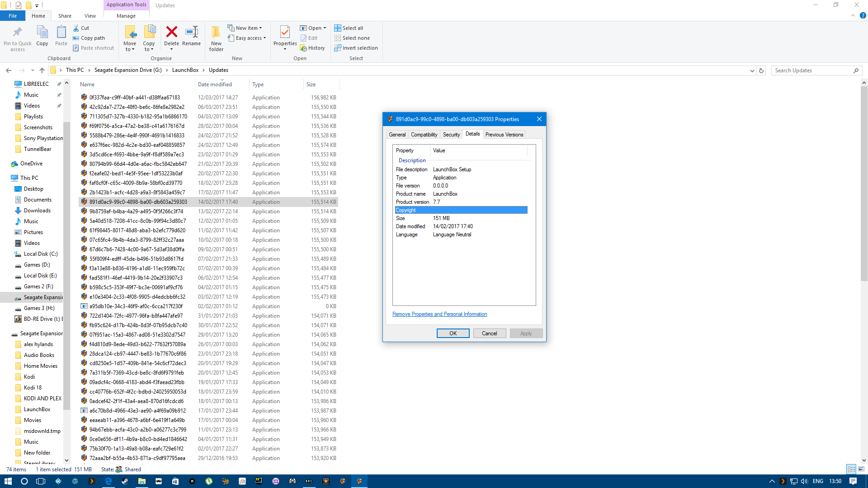Click the Paste icon in ribbon
Image resolution: width=868 pixels, height=488 pixels.
tap(61, 32)
